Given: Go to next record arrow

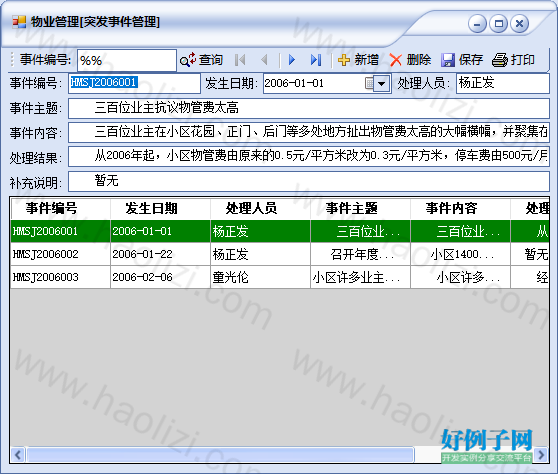Looking at the screenshot, I should click(x=292, y=60).
